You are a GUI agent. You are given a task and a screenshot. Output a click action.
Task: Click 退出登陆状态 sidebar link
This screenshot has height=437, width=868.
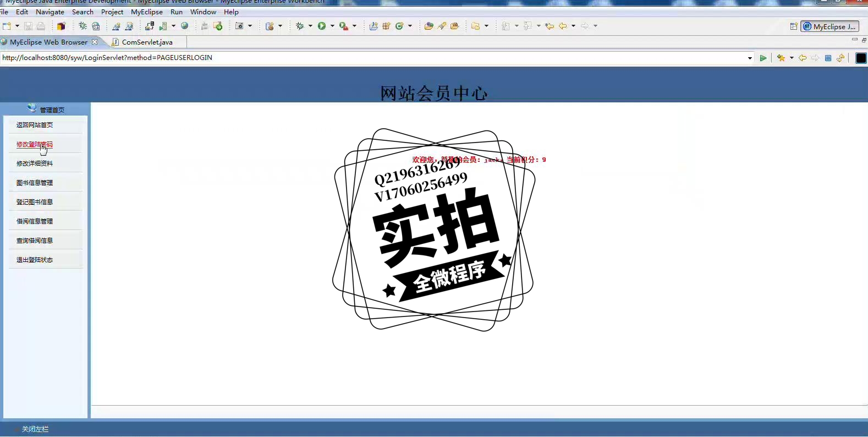[35, 260]
